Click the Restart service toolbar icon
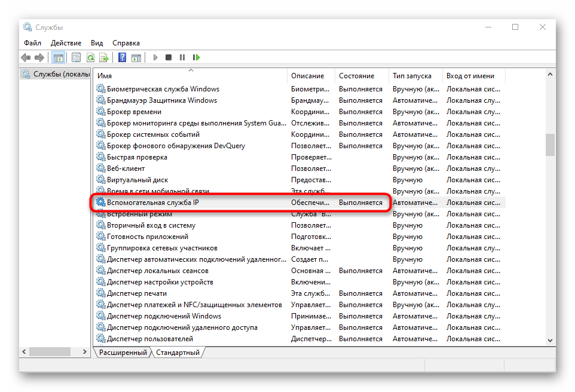 pos(196,57)
